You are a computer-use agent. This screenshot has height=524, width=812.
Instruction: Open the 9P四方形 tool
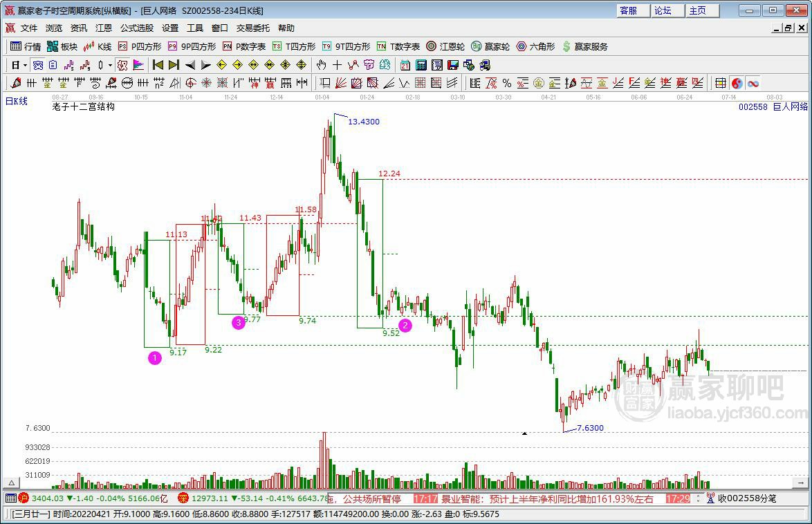192,46
